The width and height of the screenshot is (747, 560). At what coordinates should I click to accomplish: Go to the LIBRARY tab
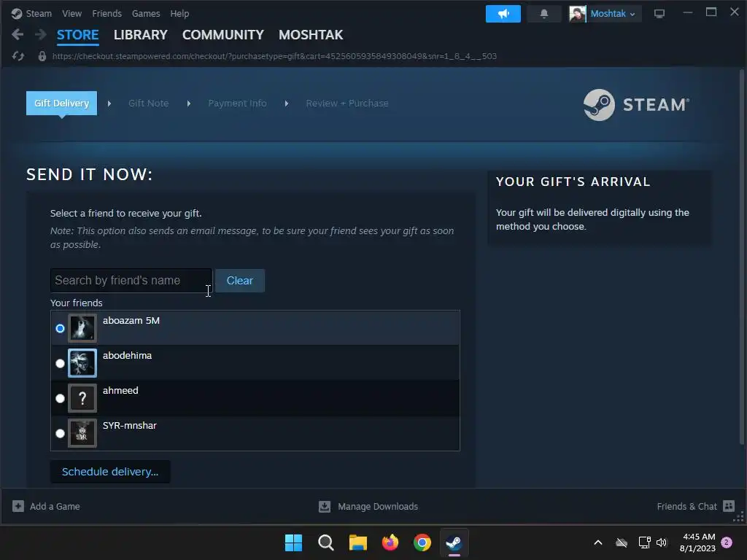click(x=141, y=35)
